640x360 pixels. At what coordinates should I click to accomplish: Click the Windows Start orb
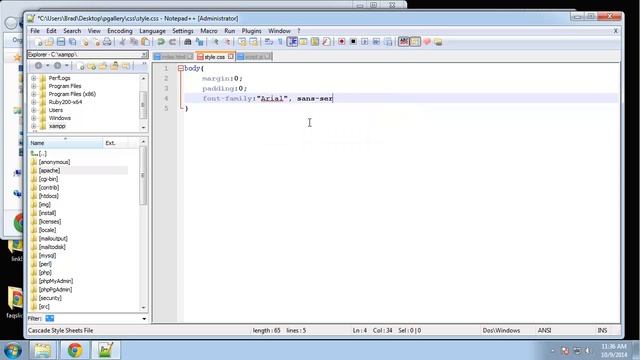tap(13, 350)
